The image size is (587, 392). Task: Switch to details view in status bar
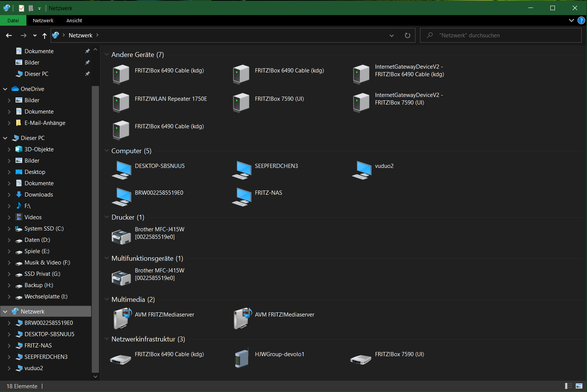pyautogui.click(x=568, y=386)
